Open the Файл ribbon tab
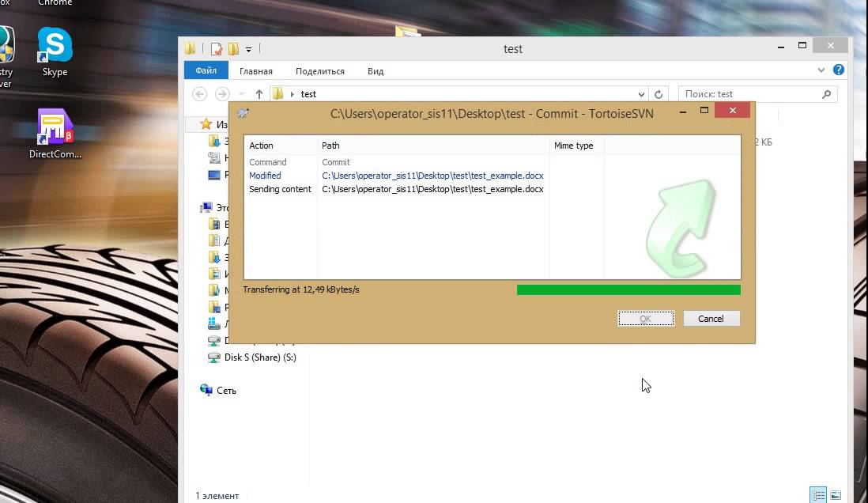Screen dimensions: 868x503 click(x=206, y=70)
